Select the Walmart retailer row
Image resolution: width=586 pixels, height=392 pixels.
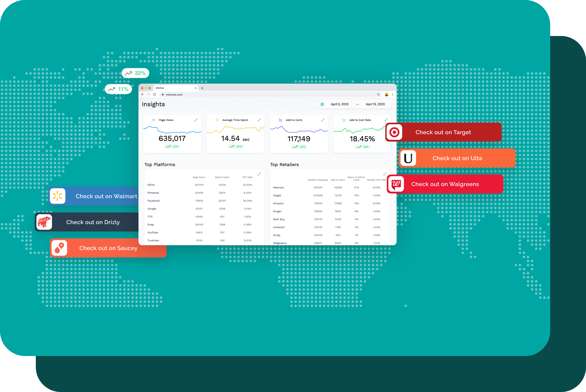(330, 187)
